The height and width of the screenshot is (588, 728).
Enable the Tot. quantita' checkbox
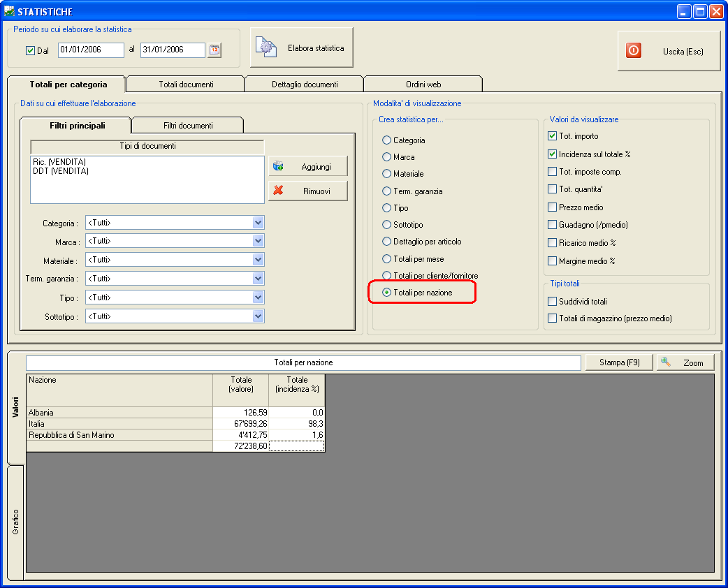click(x=553, y=189)
